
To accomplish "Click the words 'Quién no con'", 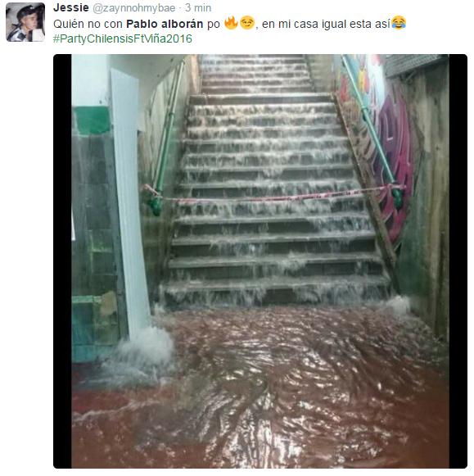I will tap(88, 24).
